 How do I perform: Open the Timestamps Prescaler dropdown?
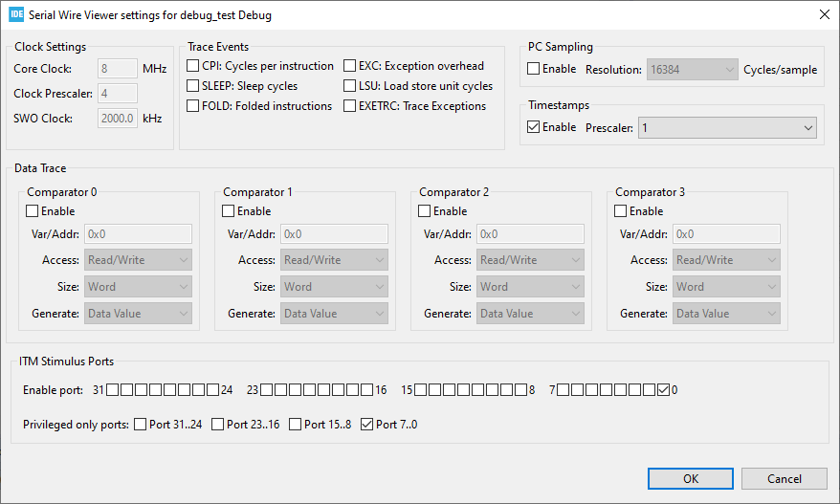(727, 127)
